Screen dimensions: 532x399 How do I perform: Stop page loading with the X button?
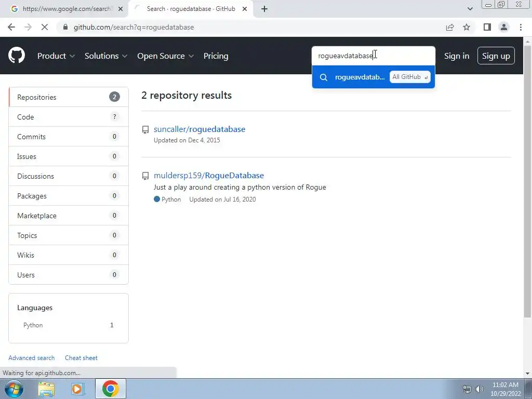pos(45,27)
